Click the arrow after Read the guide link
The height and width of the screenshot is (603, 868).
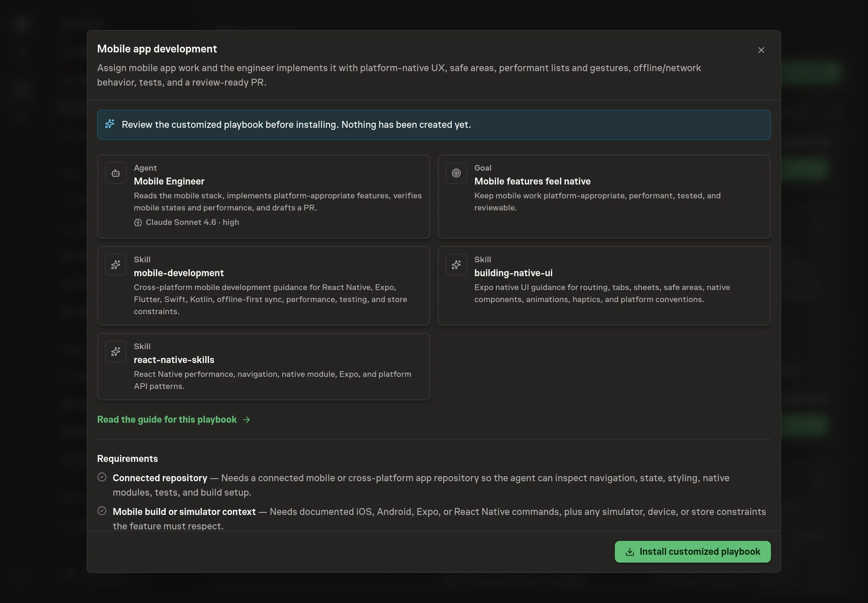pos(247,420)
